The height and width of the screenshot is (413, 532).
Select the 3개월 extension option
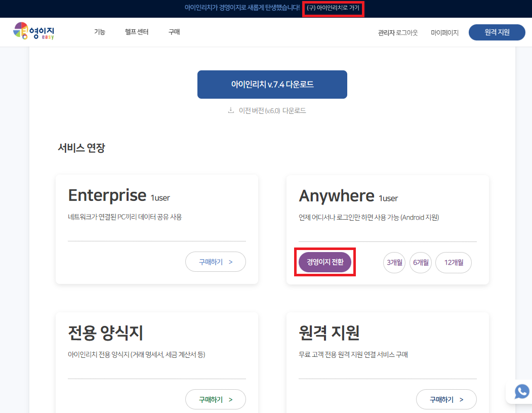394,262
